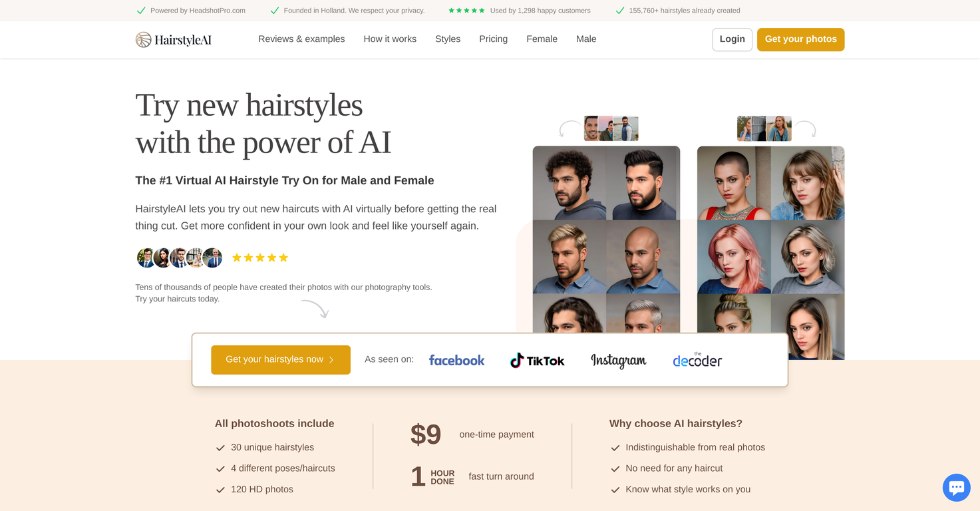Click the Login button
Viewport: 980px width, 511px height.
pos(732,39)
